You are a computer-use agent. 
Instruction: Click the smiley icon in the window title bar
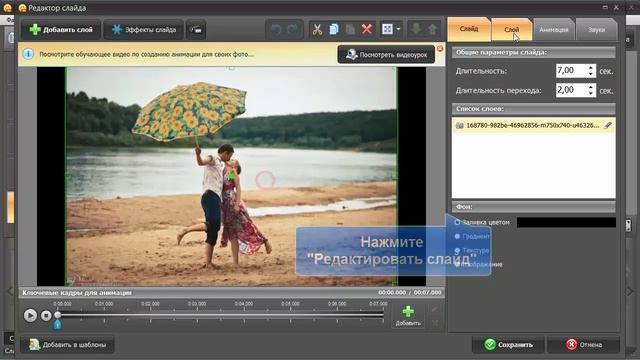coord(22,8)
